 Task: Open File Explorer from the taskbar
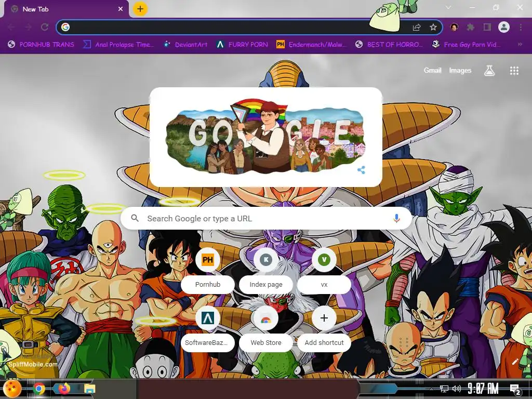pos(89,389)
